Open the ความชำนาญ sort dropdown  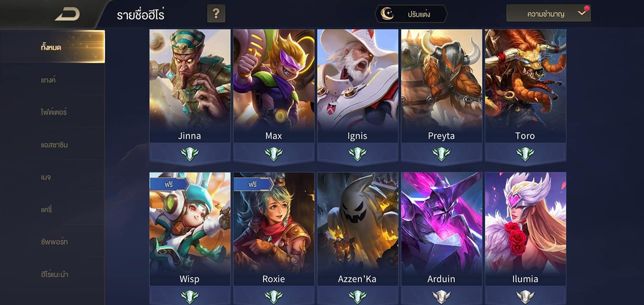click(549, 14)
